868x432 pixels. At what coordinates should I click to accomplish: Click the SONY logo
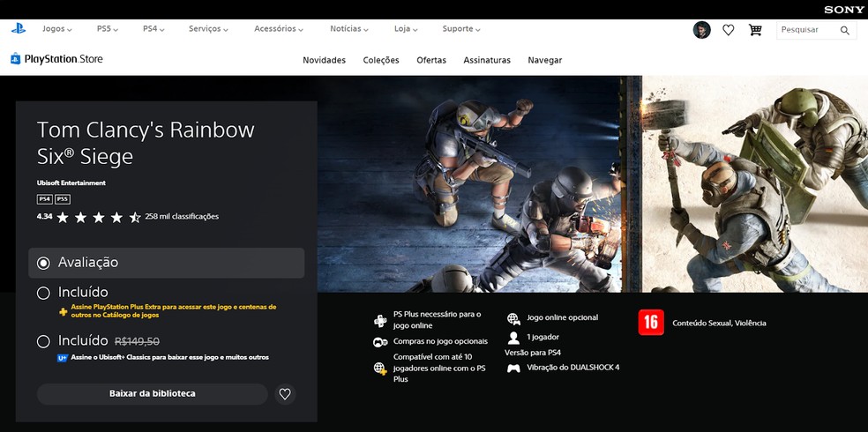pos(843,10)
